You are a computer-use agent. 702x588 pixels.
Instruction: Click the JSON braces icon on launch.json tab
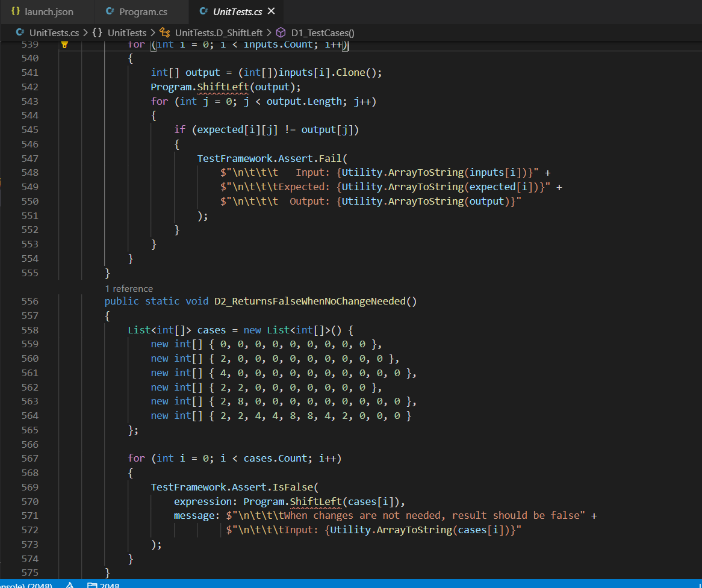(15, 11)
